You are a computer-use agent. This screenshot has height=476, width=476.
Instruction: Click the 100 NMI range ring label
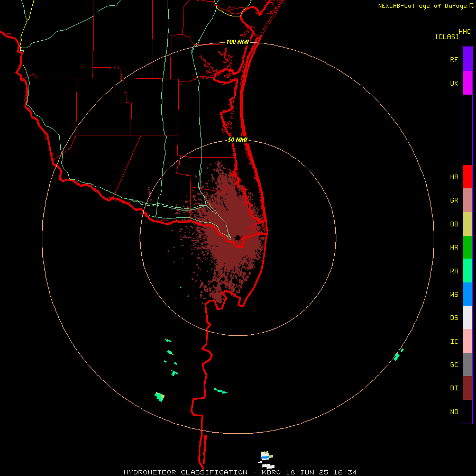(237, 42)
